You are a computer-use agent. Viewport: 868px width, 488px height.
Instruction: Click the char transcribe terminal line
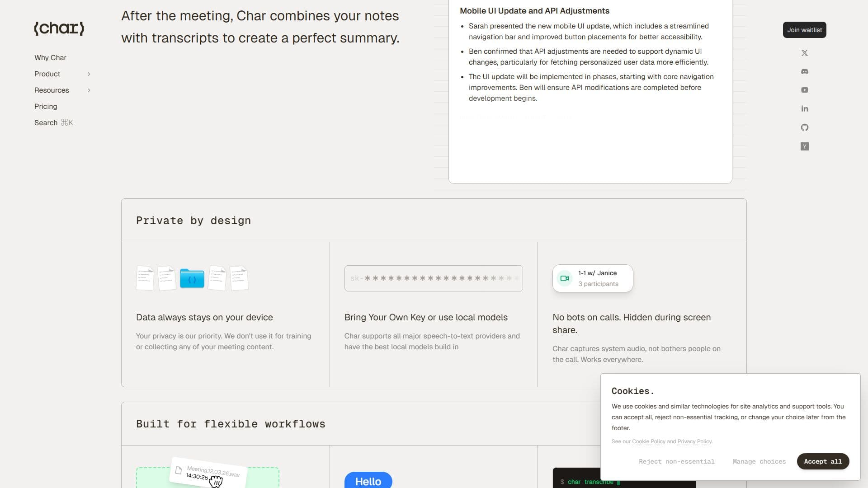click(x=590, y=482)
